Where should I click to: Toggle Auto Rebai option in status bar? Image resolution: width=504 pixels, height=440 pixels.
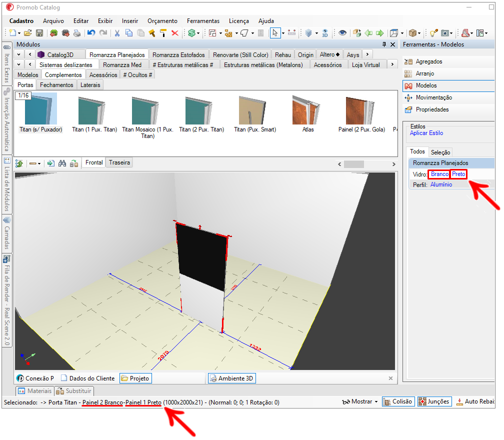[475, 401]
